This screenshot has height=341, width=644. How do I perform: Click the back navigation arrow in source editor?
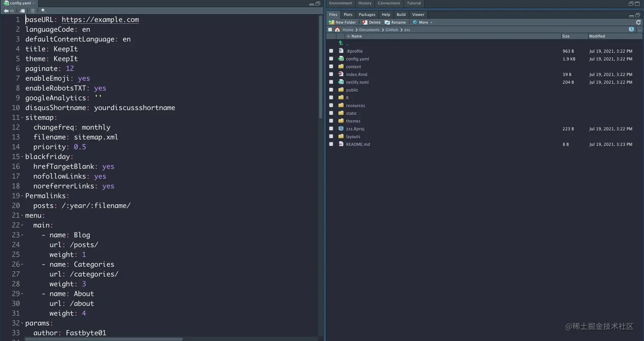6,11
